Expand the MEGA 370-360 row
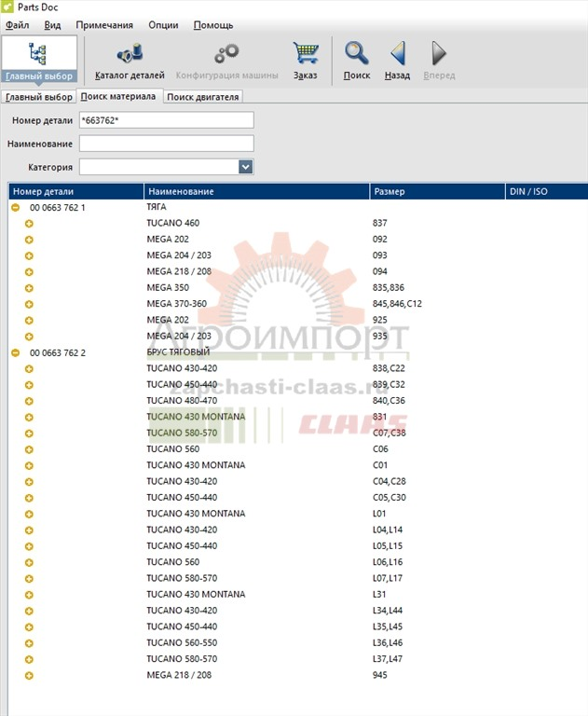The height and width of the screenshot is (716, 588). coord(29,304)
